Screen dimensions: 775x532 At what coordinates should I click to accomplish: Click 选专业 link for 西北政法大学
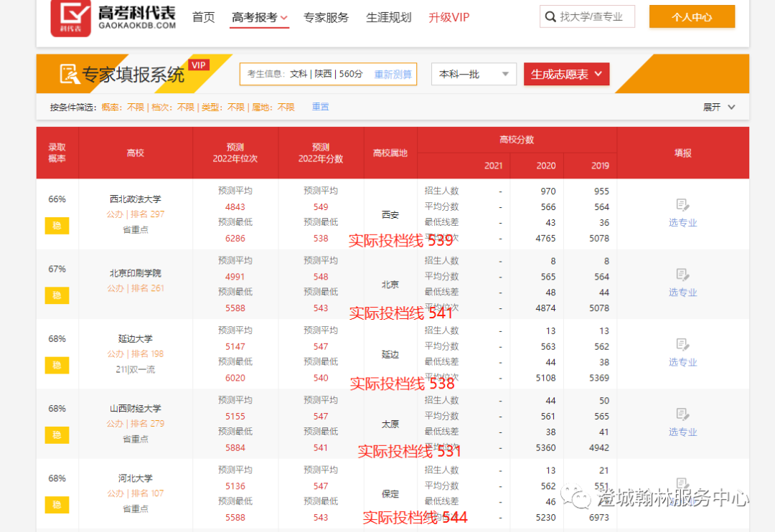click(682, 223)
